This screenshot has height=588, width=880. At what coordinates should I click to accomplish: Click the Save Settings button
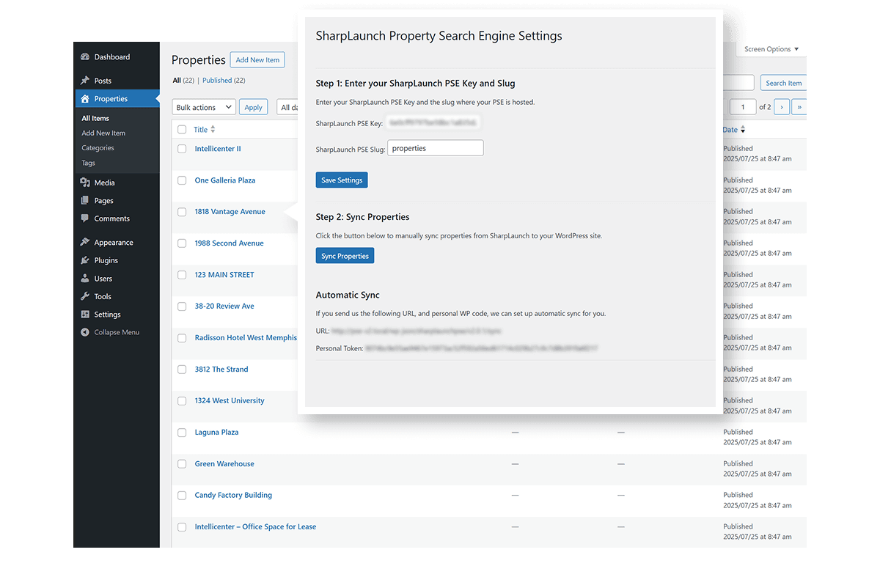[342, 180]
